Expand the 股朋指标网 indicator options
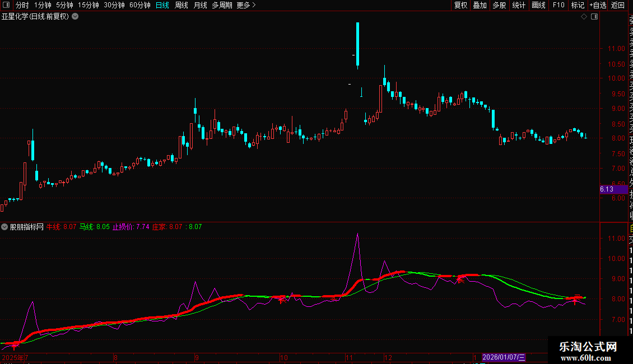This screenshot has width=633, height=364. tap(4, 227)
